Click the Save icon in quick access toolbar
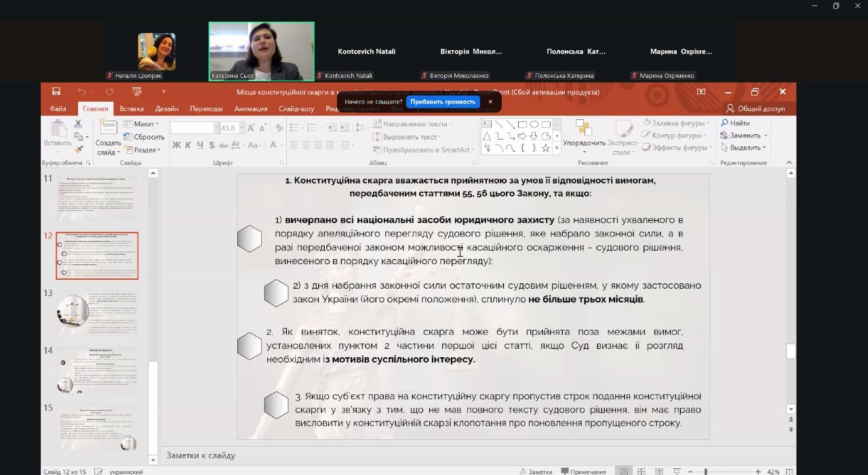Screen dimensions: 868x475 point(56,91)
